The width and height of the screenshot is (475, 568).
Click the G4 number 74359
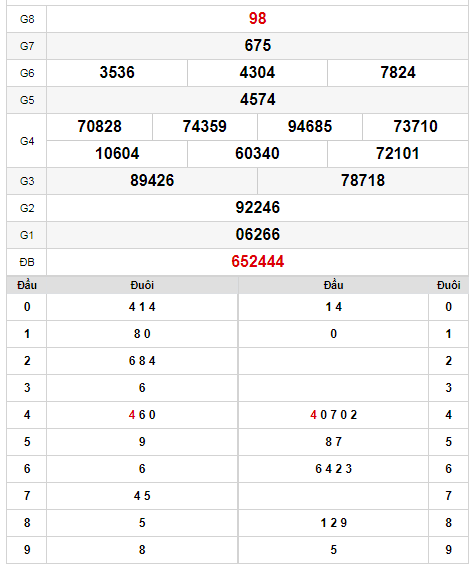click(205, 127)
